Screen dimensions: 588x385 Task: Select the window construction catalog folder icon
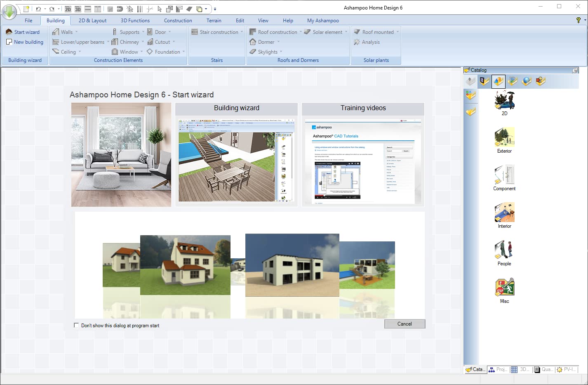pyautogui.click(x=485, y=81)
